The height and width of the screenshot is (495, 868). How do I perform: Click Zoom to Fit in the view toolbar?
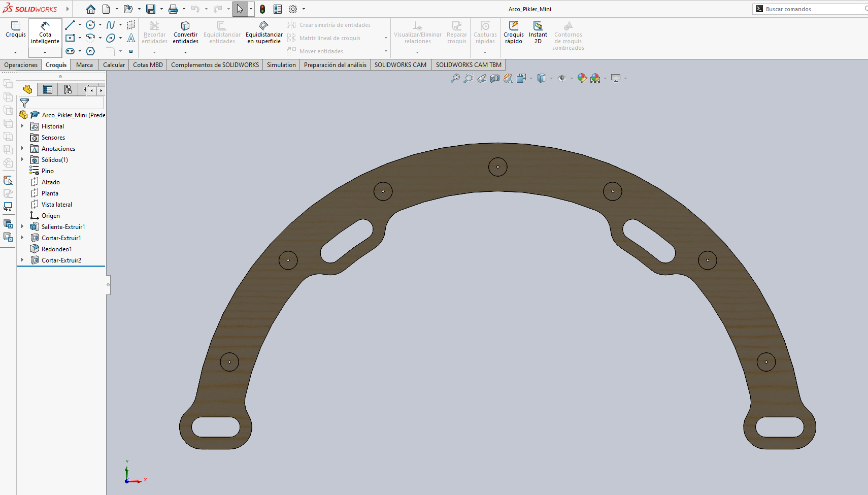(453, 78)
